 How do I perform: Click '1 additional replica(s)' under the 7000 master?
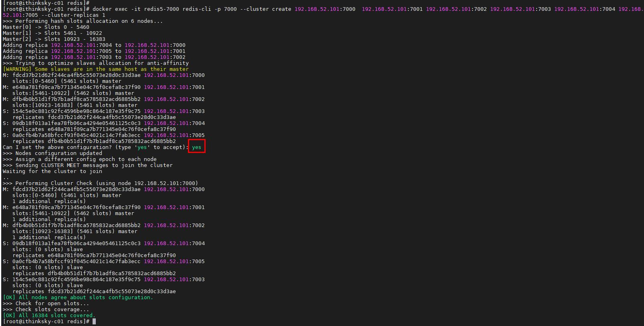(49, 201)
